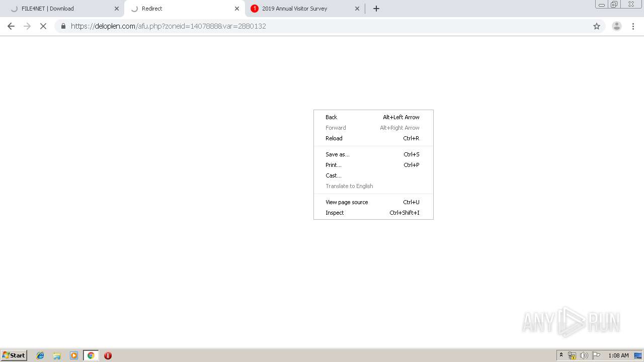The width and height of the screenshot is (644, 362).
Task: Open Windows Media Player taskbar icon
Action: [74, 355]
